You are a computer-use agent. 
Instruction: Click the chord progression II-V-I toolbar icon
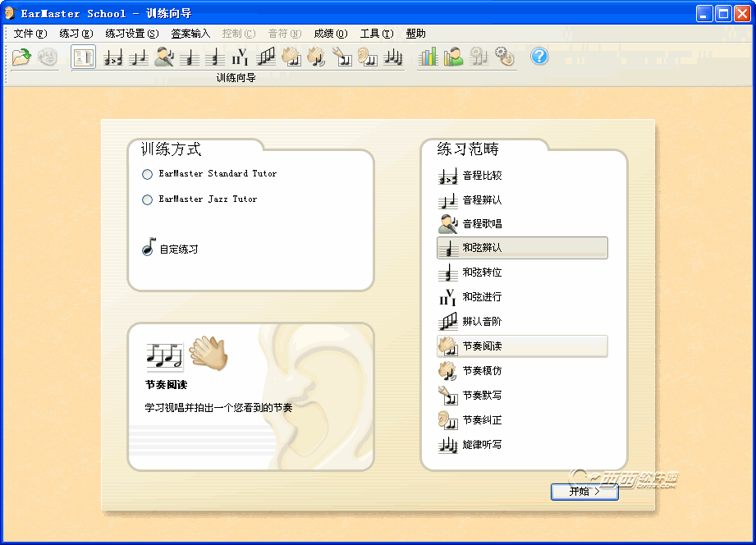click(x=241, y=57)
